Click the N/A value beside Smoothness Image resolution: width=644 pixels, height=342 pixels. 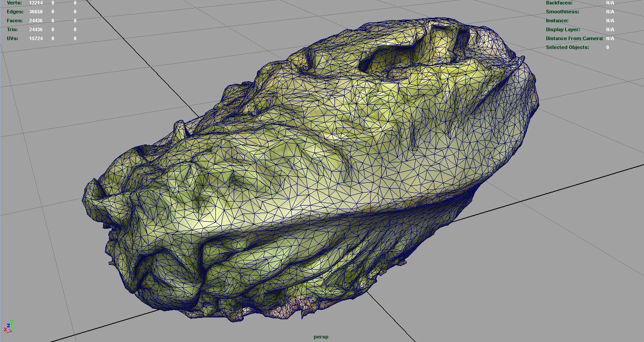click(x=610, y=12)
